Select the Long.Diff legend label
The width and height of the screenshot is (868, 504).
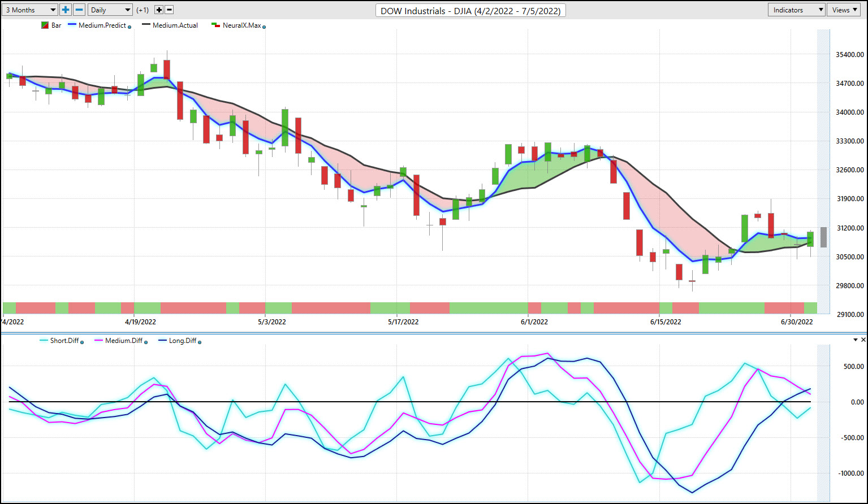click(183, 341)
